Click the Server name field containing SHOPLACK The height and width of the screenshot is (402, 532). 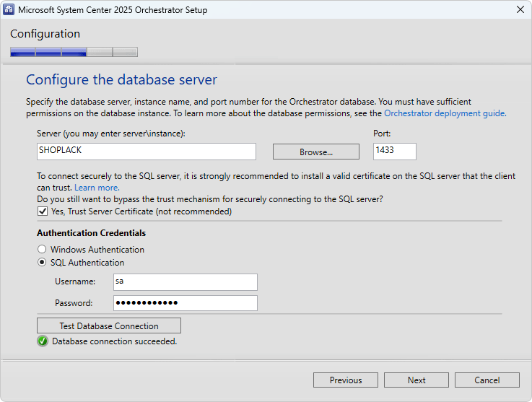(147, 152)
